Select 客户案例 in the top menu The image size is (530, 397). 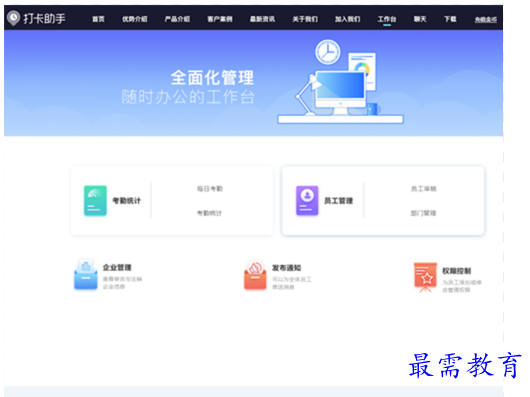coord(220,19)
